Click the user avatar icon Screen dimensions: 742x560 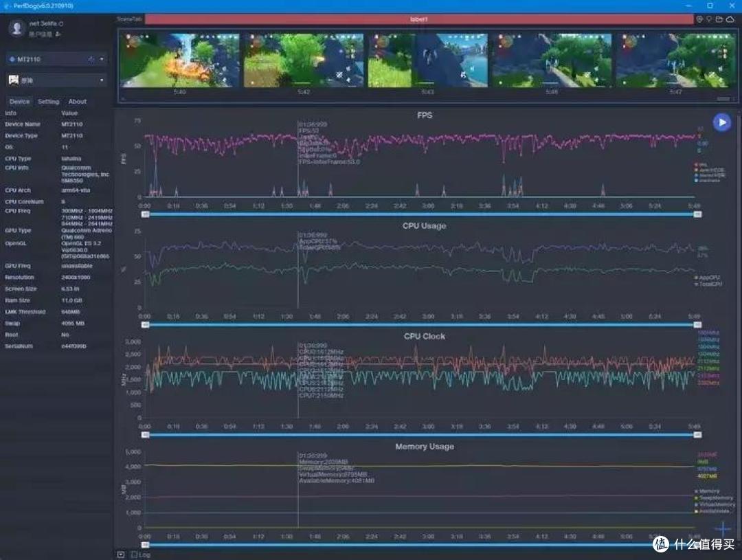pyautogui.click(x=16, y=28)
